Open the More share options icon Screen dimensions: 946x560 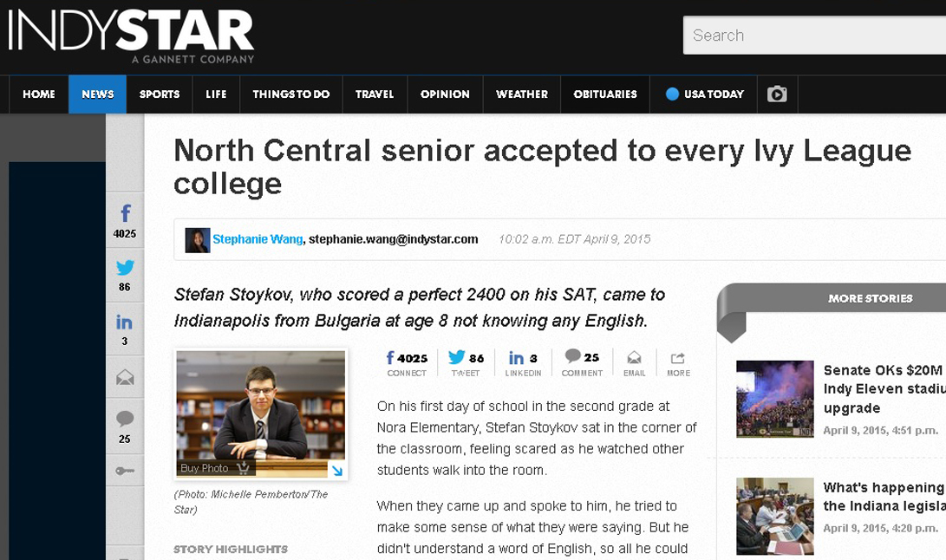pyautogui.click(x=678, y=358)
